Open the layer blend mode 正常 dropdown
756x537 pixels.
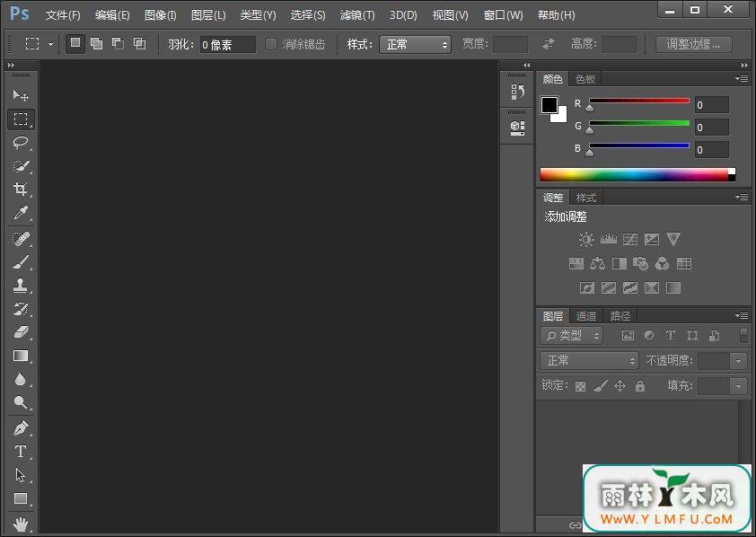(x=589, y=361)
